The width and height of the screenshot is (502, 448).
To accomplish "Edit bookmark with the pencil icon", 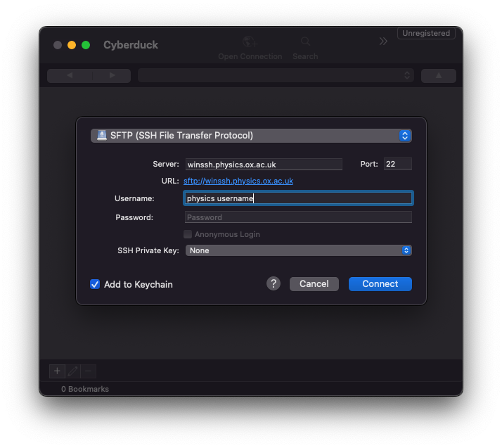I will tap(72, 371).
